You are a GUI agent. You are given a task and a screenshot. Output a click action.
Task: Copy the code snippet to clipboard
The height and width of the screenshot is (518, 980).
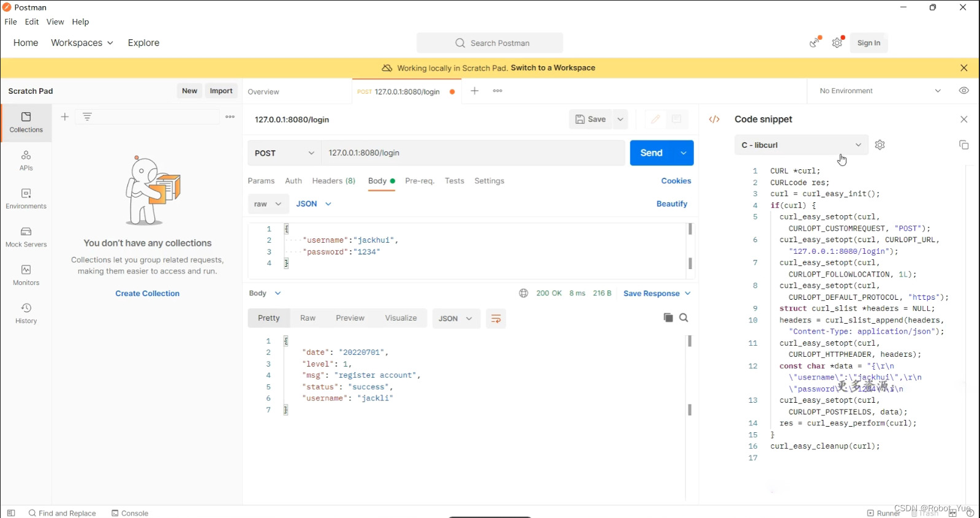(963, 145)
